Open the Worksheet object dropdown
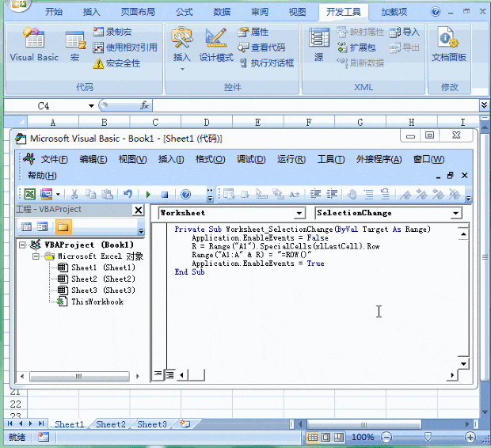The height and width of the screenshot is (448, 491). [299, 213]
